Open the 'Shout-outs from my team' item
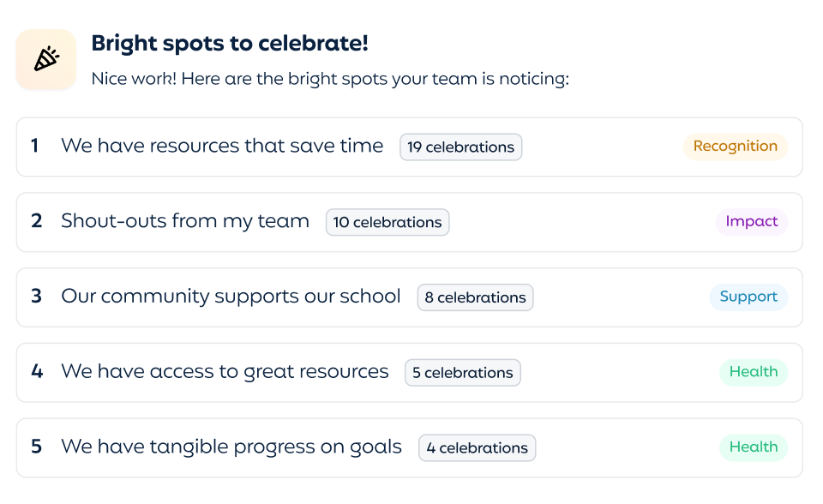Viewport: 823px width, 504px height. [185, 221]
